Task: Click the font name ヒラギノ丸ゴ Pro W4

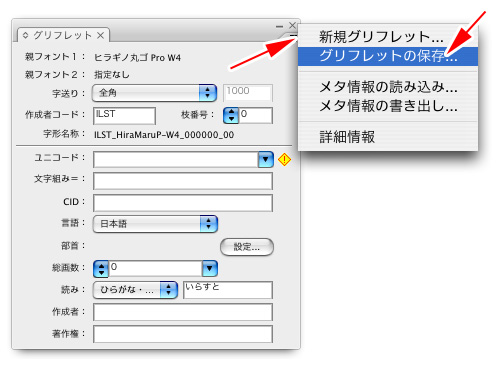Action: click(137, 58)
